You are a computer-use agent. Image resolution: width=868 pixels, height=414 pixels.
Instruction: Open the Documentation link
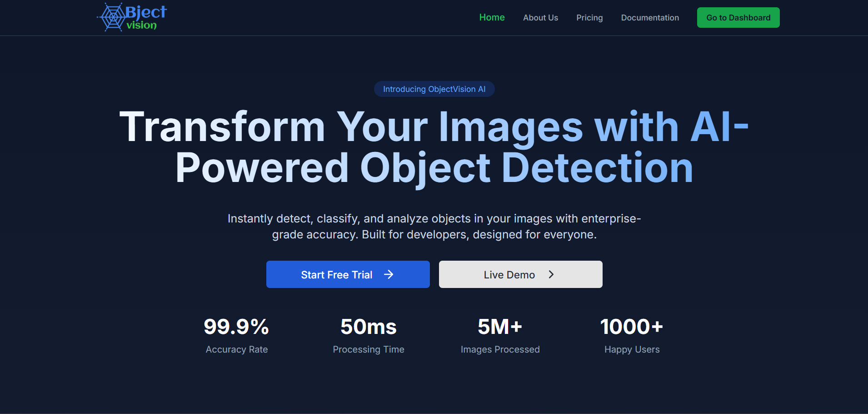click(650, 18)
